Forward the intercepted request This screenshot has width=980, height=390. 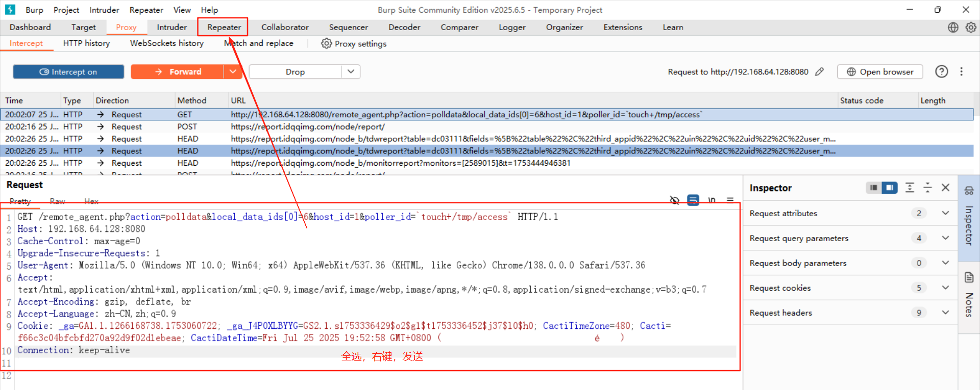coord(177,72)
